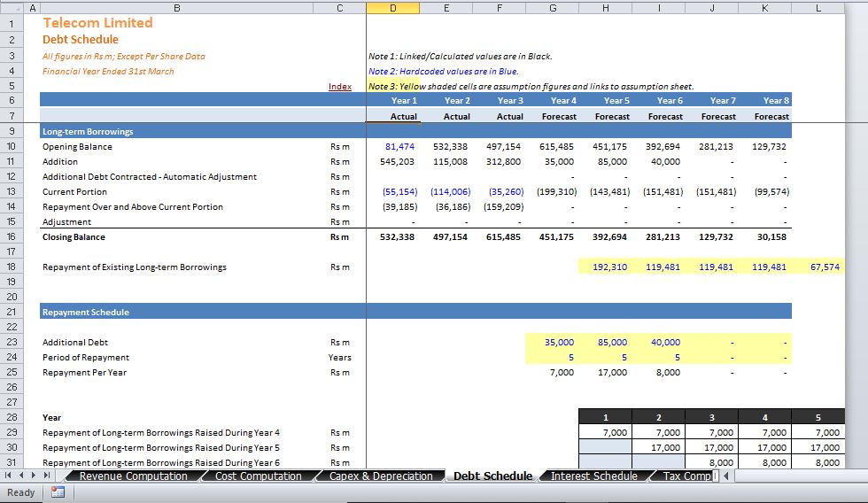Switch to Cost Computation sheet tab
This screenshot has width=868, height=503.
(x=258, y=476)
